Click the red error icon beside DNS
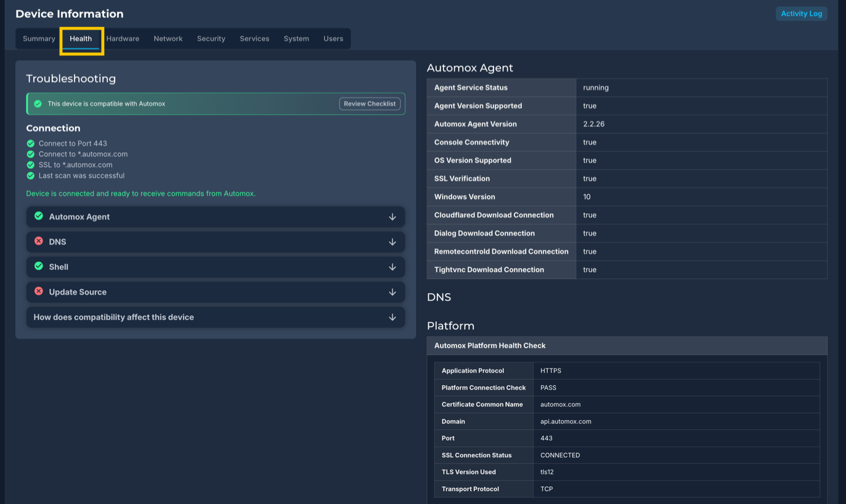846x504 pixels. coord(39,241)
